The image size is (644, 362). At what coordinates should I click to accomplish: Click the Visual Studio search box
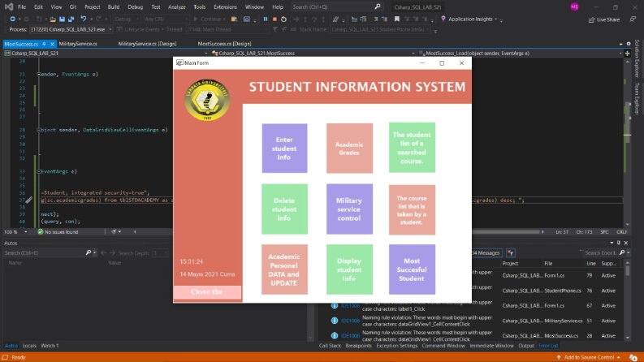click(336, 7)
